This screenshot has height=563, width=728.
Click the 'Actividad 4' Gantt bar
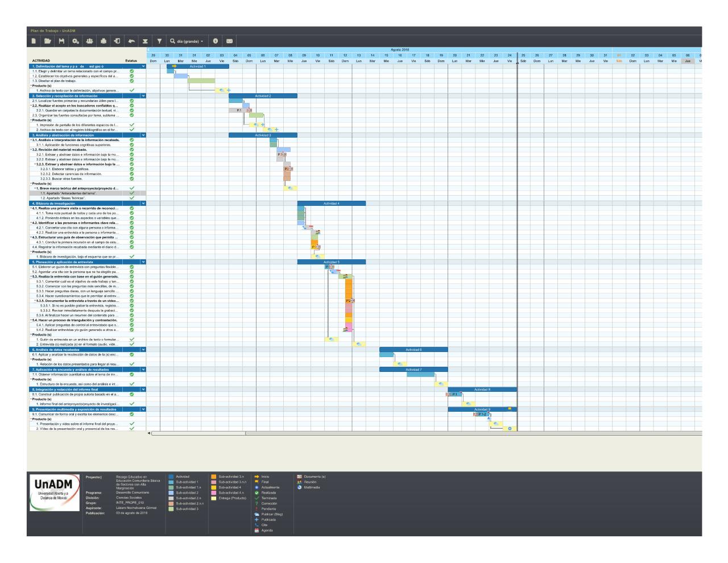tap(331, 203)
